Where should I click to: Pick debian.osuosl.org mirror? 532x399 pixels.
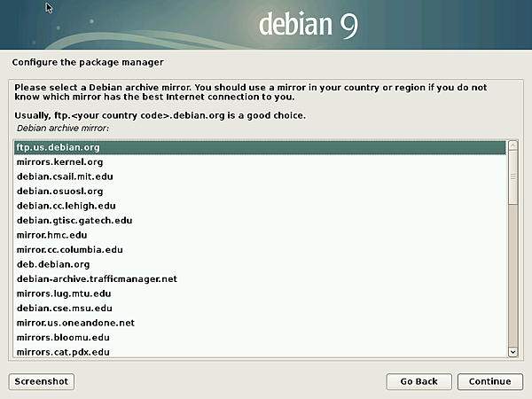260,192
